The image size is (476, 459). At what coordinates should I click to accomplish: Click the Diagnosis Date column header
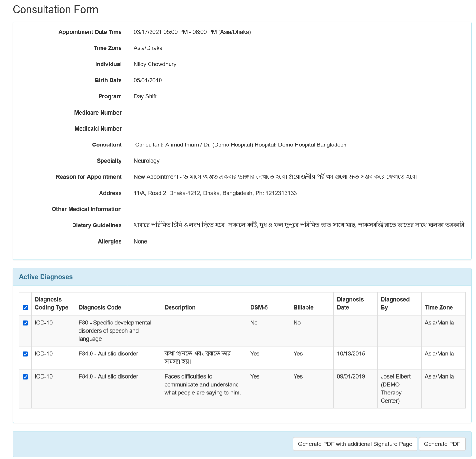[x=350, y=304]
